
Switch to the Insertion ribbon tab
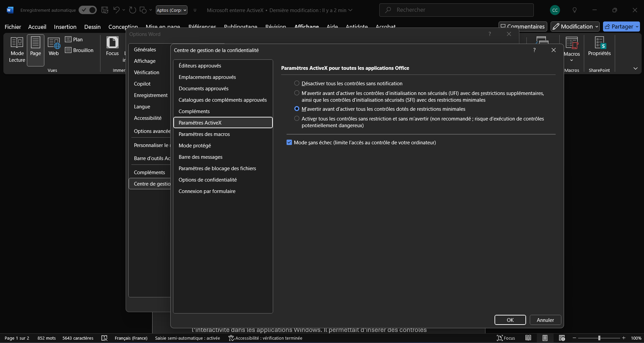coord(65,27)
